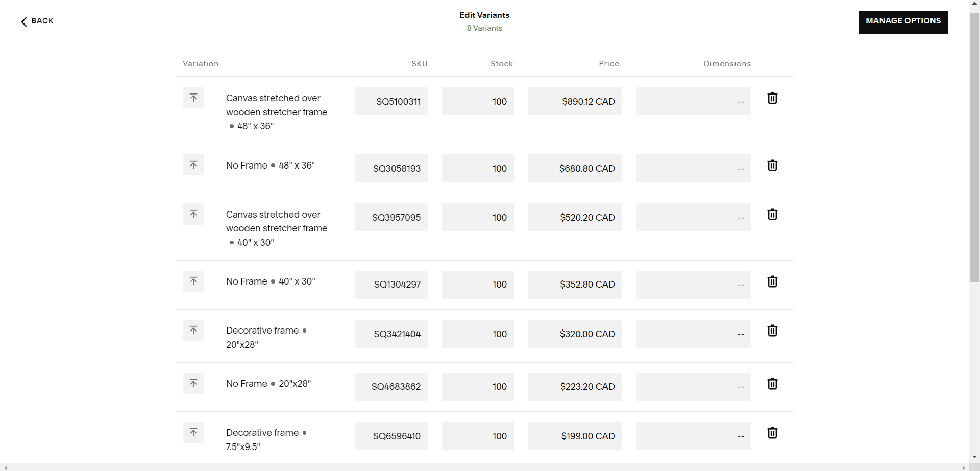The image size is (980, 471).
Task: Edit stock field for SQ6596410 row
Action: [x=478, y=436]
